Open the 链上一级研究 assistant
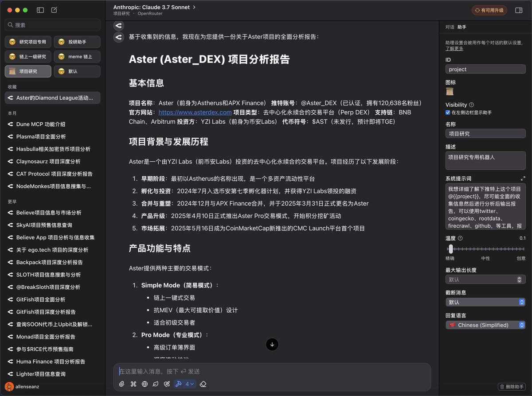 [x=28, y=57]
